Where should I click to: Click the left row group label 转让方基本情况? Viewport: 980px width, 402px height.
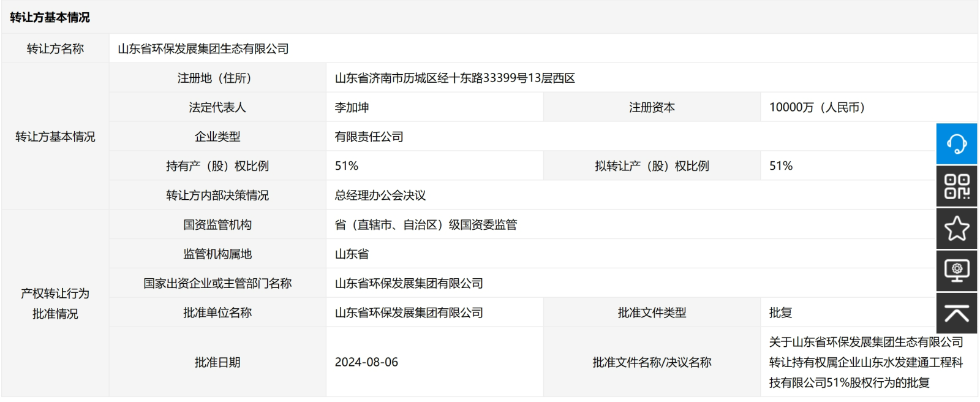tap(55, 137)
